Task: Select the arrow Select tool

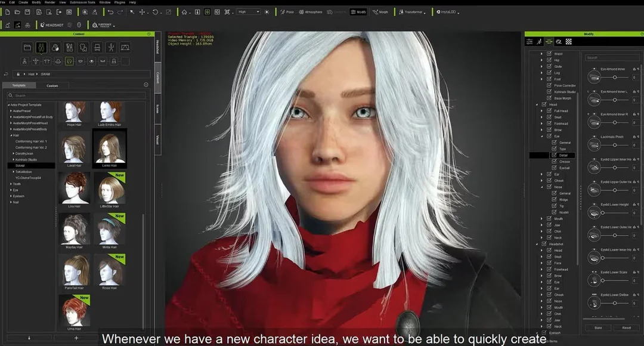Action: [x=132, y=13]
